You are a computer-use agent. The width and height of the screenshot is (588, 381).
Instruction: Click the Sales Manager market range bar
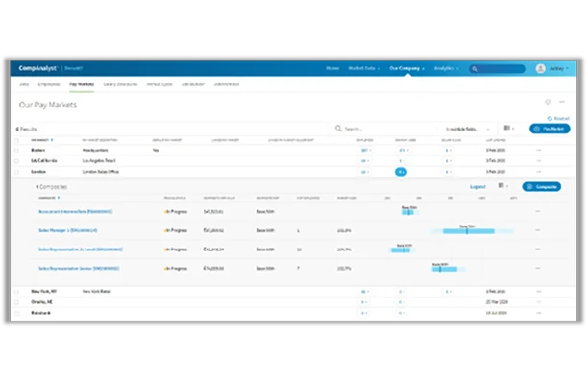coord(472,231)
